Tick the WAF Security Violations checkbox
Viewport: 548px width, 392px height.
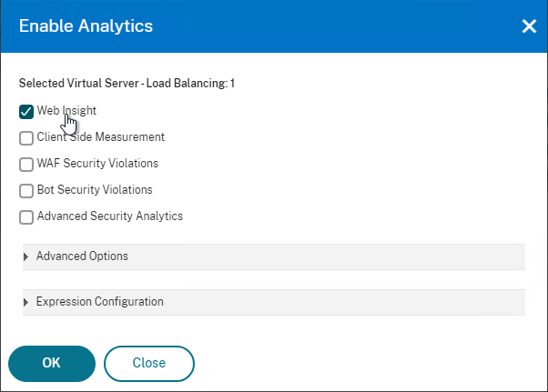26,165
